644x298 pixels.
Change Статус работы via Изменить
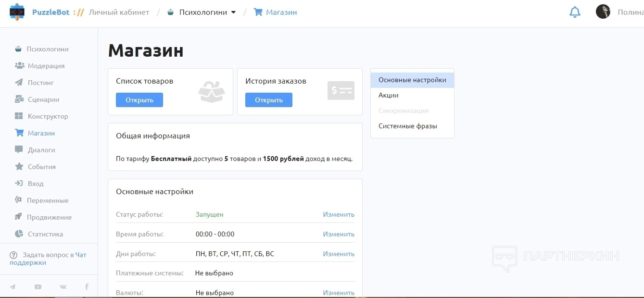[339, 214]
